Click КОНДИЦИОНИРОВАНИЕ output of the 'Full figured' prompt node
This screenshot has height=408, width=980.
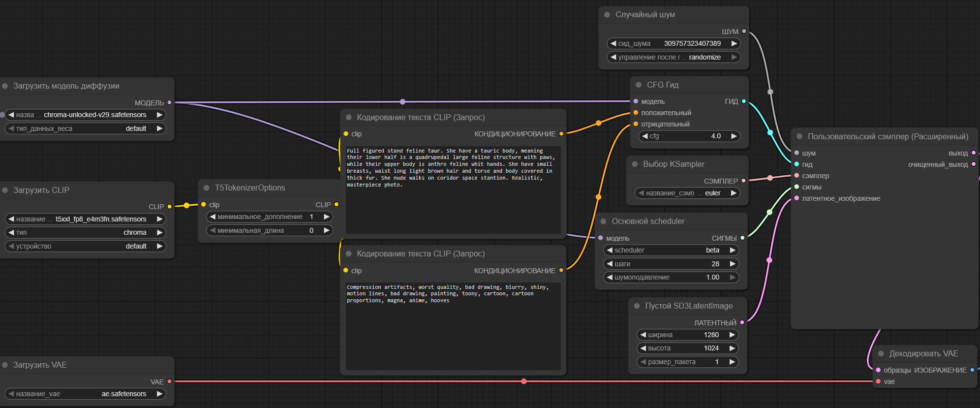click(561, 134)
